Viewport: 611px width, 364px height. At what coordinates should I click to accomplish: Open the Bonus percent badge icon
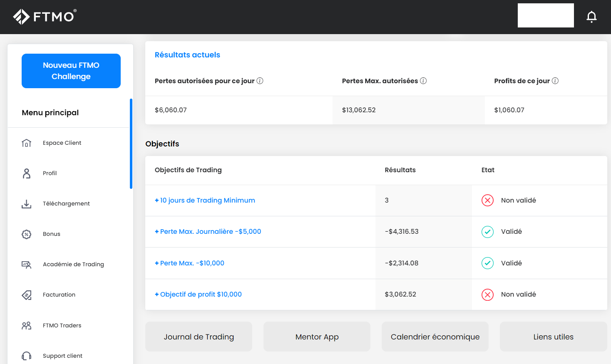pyautogui.click(x=27, y=234)
